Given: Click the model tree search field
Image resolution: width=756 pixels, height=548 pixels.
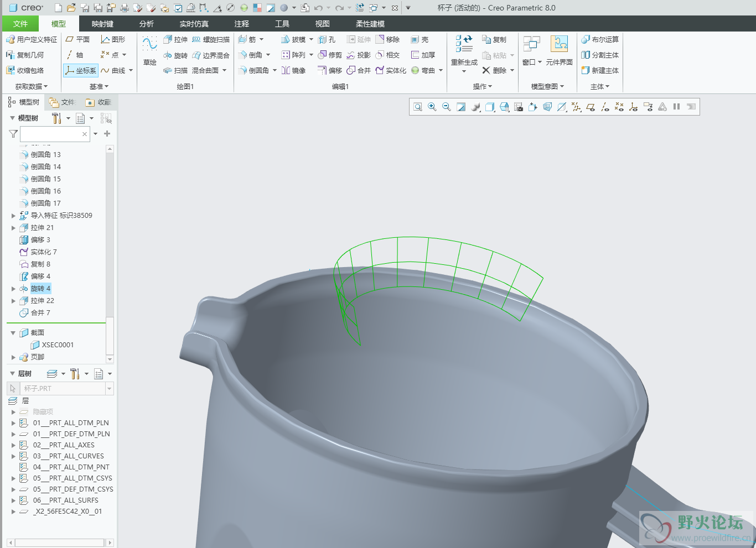Looking at the screenshot, I should (55, 134).
